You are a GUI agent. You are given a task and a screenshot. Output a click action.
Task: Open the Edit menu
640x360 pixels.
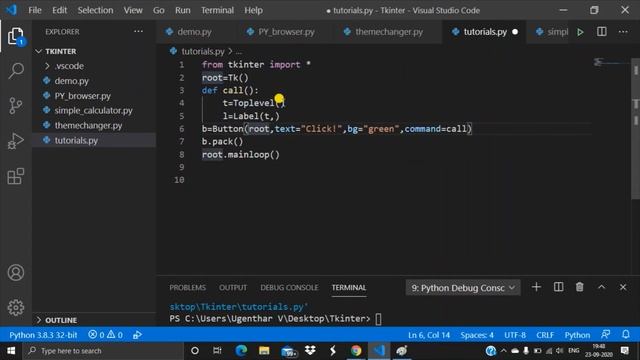(60, 10)
